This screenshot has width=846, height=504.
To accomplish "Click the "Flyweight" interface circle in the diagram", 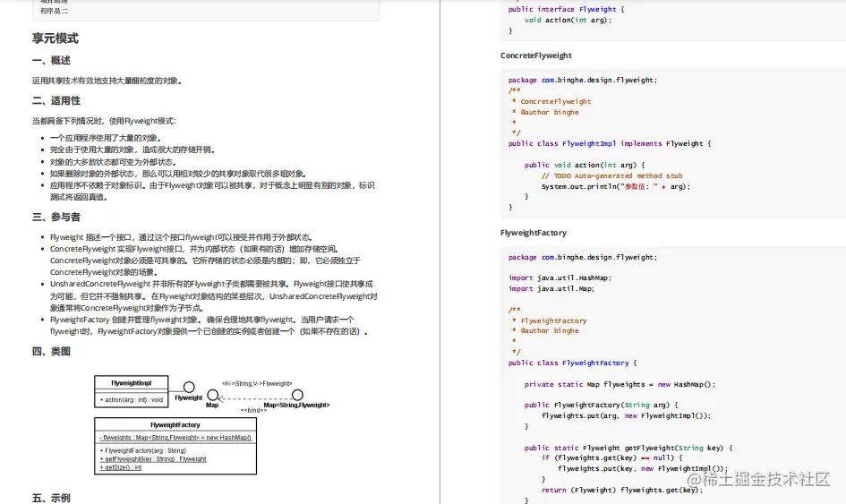I will click(x=188, y=387).
